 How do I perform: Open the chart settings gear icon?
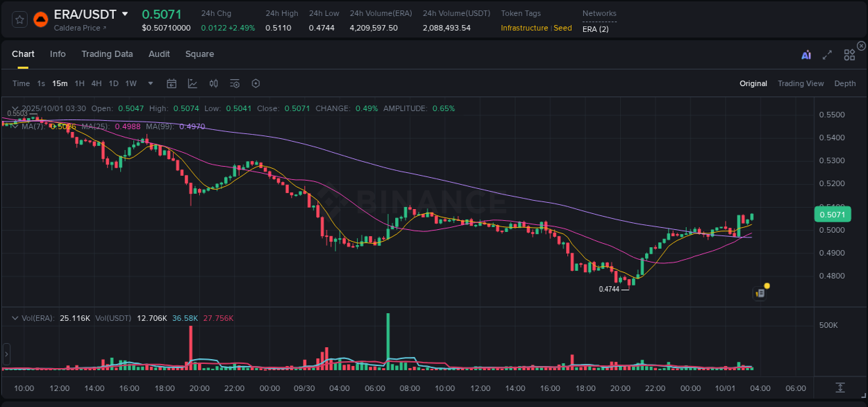(256, 83)
